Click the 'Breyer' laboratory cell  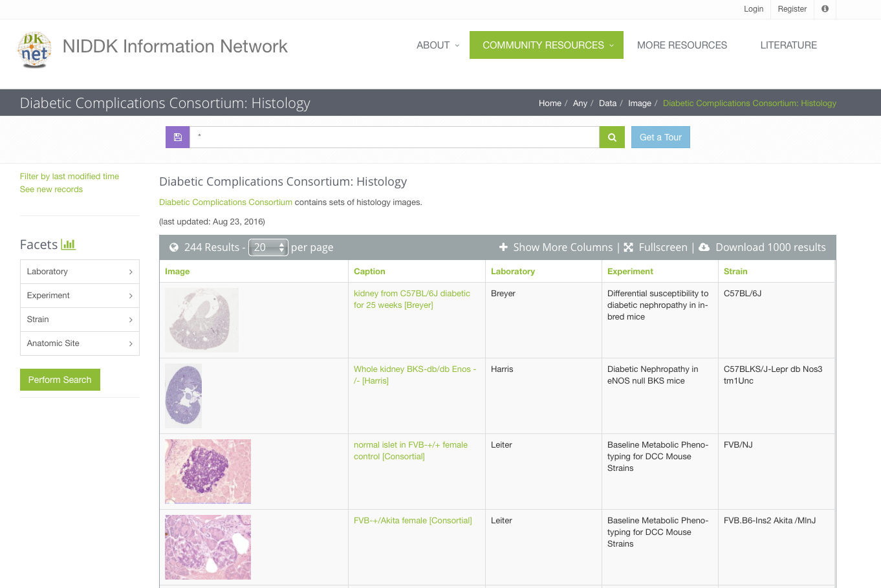point(503,294)
